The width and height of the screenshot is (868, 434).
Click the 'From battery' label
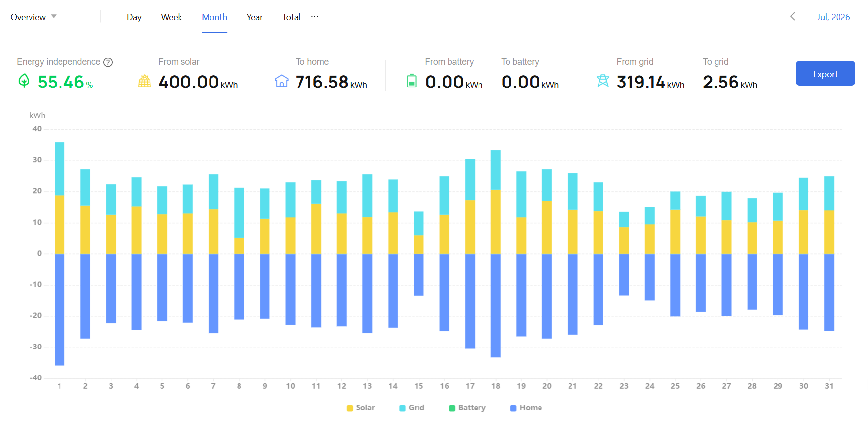[449, 62]
